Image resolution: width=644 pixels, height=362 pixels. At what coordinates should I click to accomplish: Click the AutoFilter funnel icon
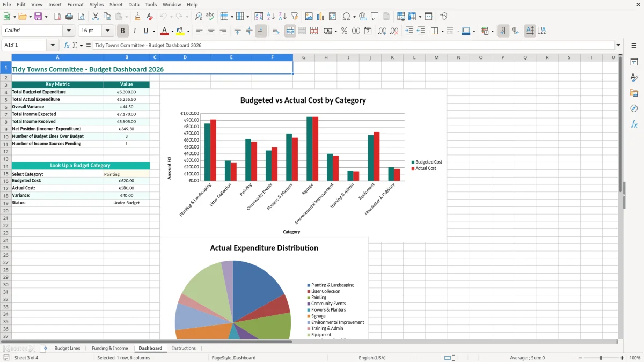point(295,17)
